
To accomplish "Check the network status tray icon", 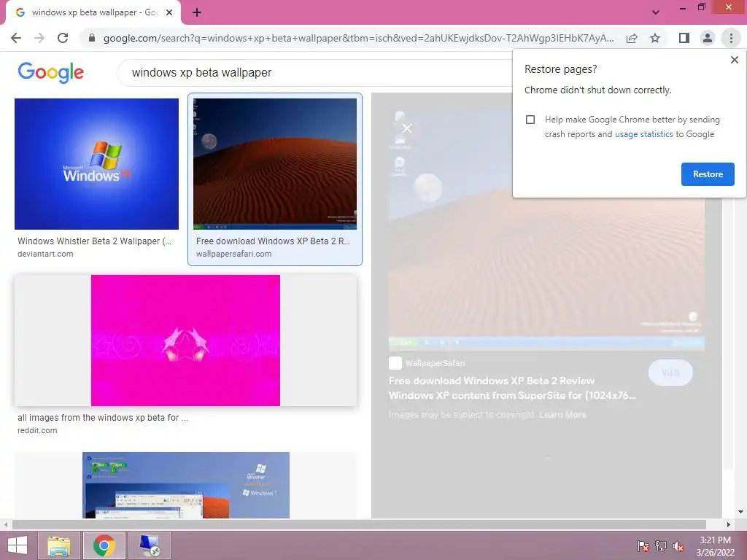I will click(661, 546).
